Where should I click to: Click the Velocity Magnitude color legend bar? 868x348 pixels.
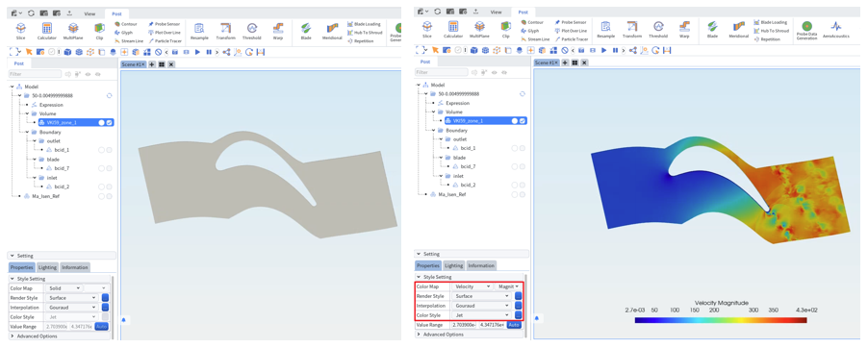point(721,320)
